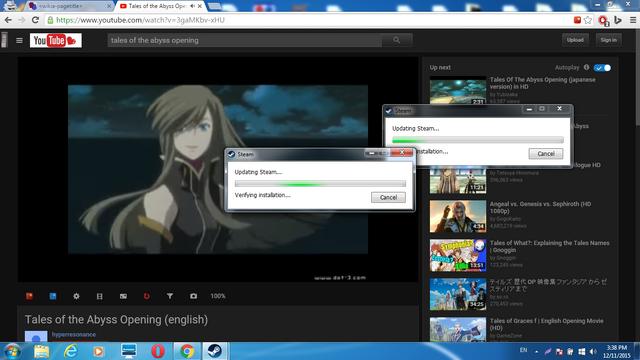Click the Chrome address bar URL
The height and width of the screenshot is (360, 640).
(140, 20)
